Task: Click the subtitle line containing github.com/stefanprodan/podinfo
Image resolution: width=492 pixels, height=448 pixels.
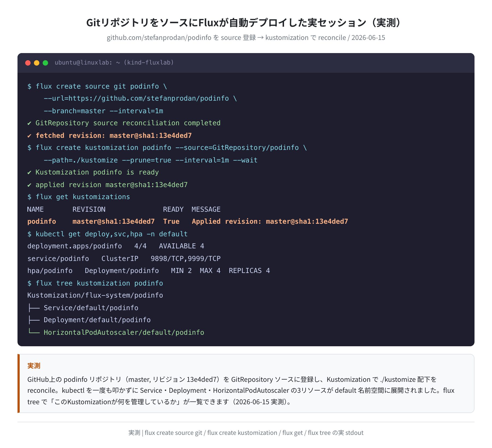Action: (246, 37)
